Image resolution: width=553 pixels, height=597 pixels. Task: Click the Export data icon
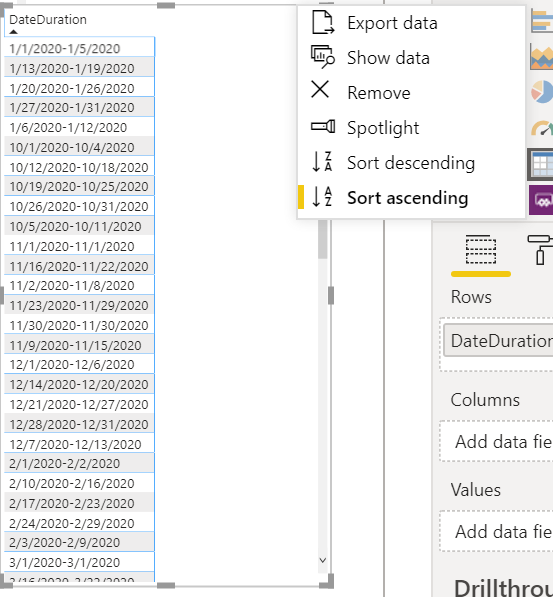coord(323,22)
